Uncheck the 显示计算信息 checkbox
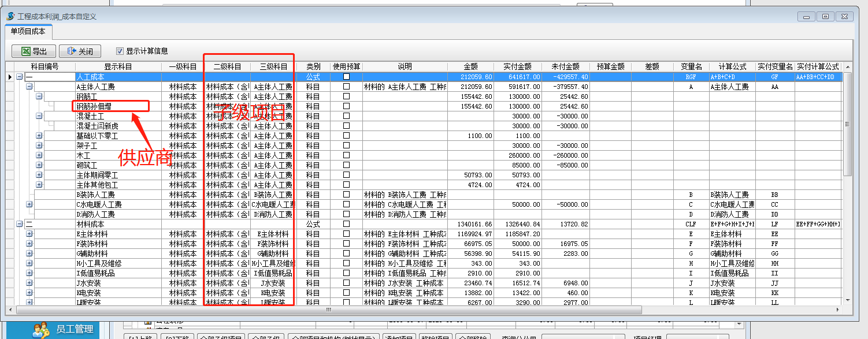 point(120,51)
